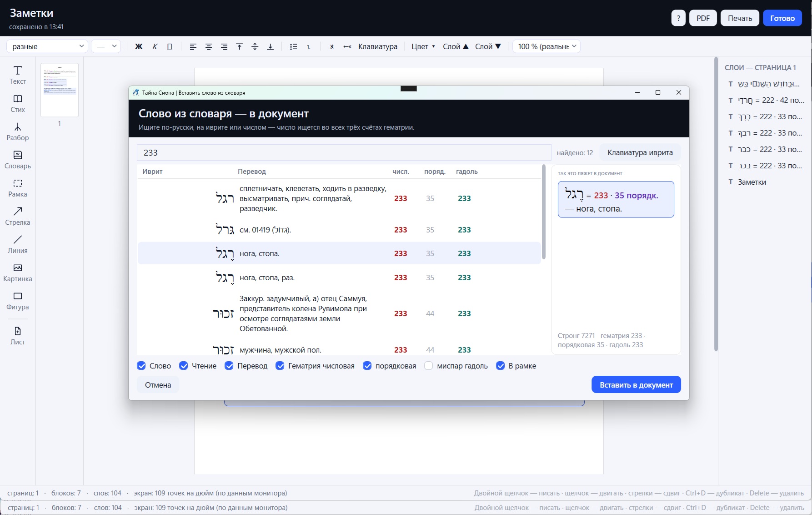The width and height of the screenshot is (812, 515).
Task: Choose the Фигура shape tool
Action: 18,301
